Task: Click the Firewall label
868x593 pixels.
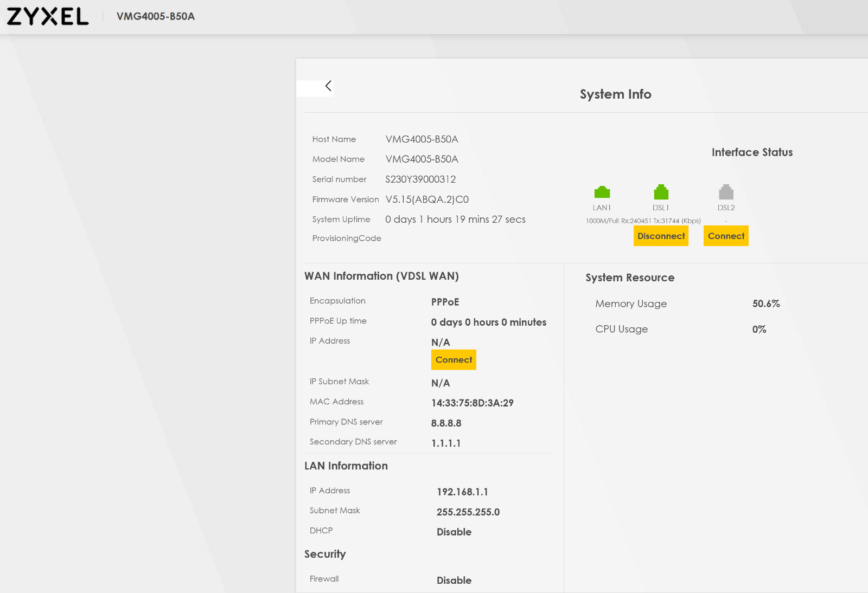Action: tap(324, 579)
